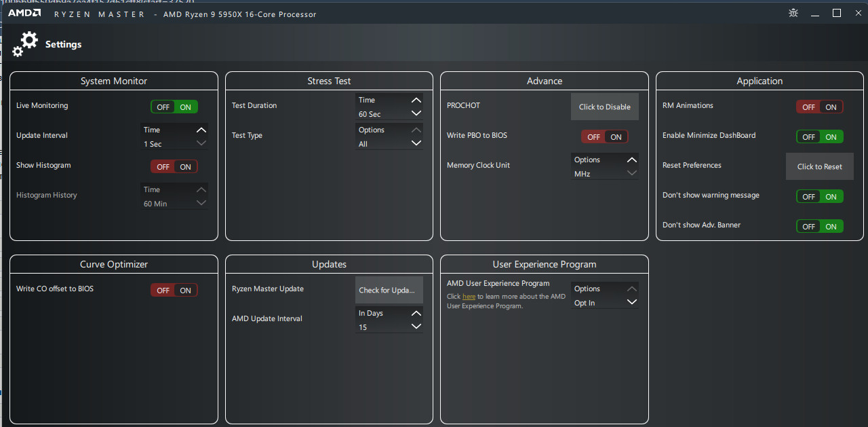The width and height of the screenshot is (868, 427).
Task: Toggle Don't show Adv. Banner switch
Action: [x=820, y=227]
